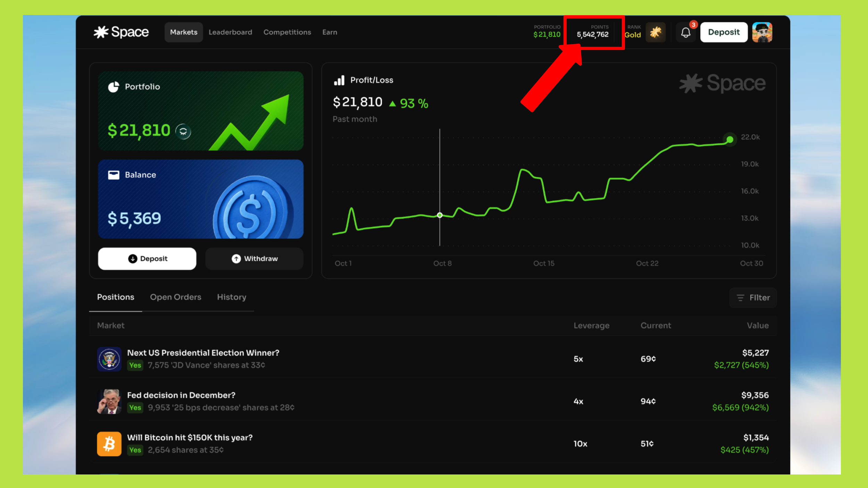868x488 pixels.
Task: Click the white Deposit button under Balance
Action: click(x=147, y=259)
